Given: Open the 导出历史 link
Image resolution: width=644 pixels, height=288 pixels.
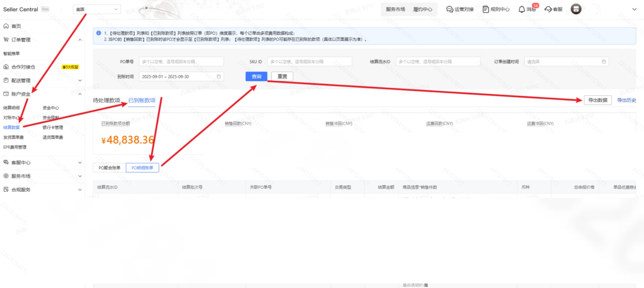Looking at the screenshot, I should tap(626, 100).
